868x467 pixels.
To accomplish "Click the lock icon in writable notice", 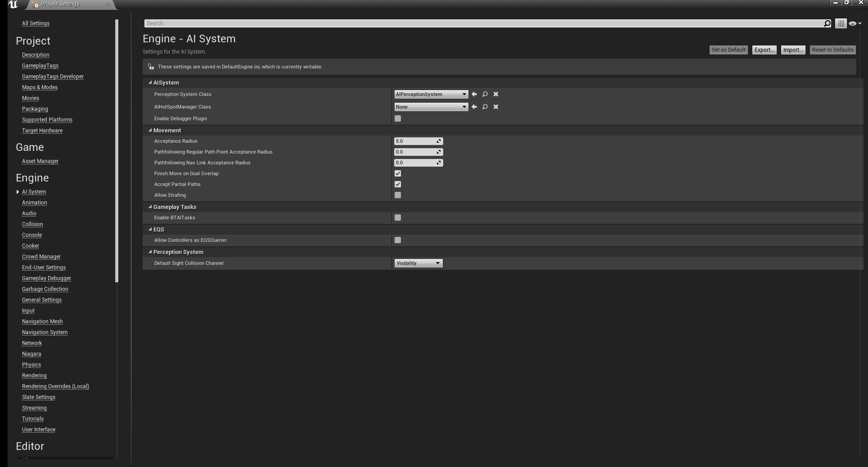I will point(151,67).
